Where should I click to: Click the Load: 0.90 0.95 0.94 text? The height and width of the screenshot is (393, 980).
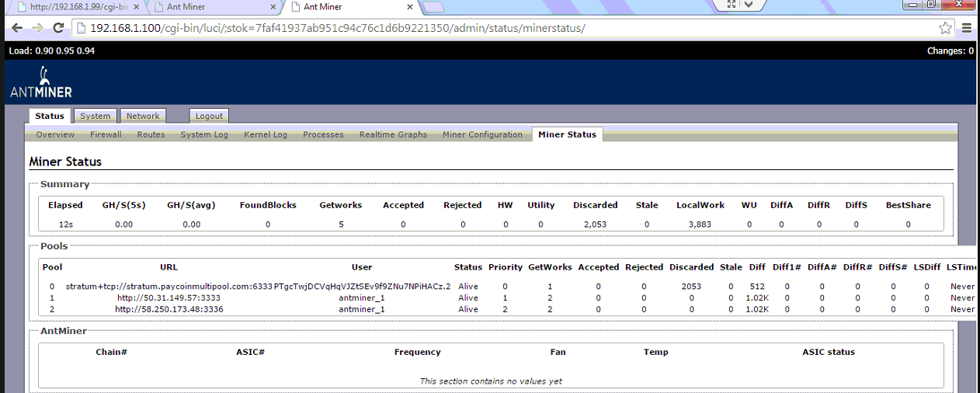tap(51, 50)
